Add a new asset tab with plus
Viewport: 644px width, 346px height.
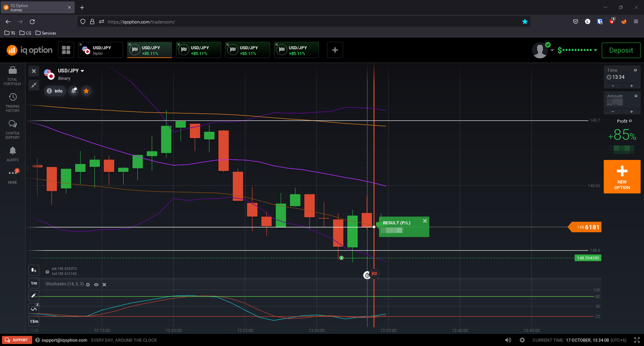335,50
